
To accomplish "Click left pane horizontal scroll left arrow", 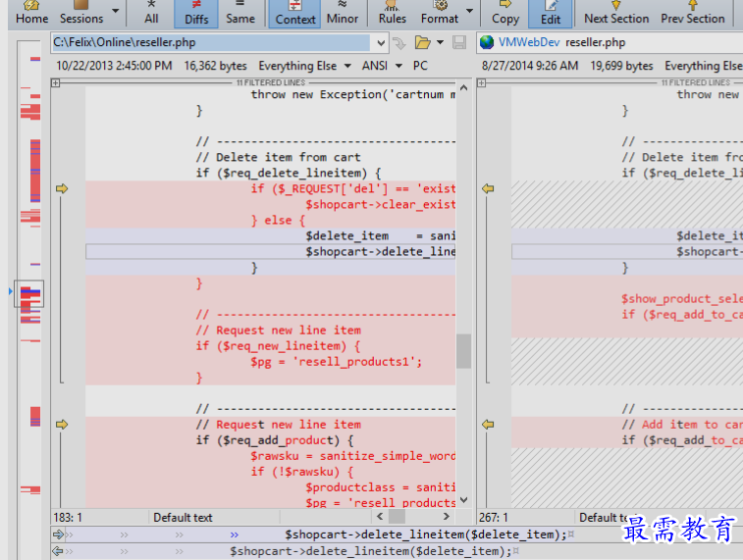I will click(380, 517).
